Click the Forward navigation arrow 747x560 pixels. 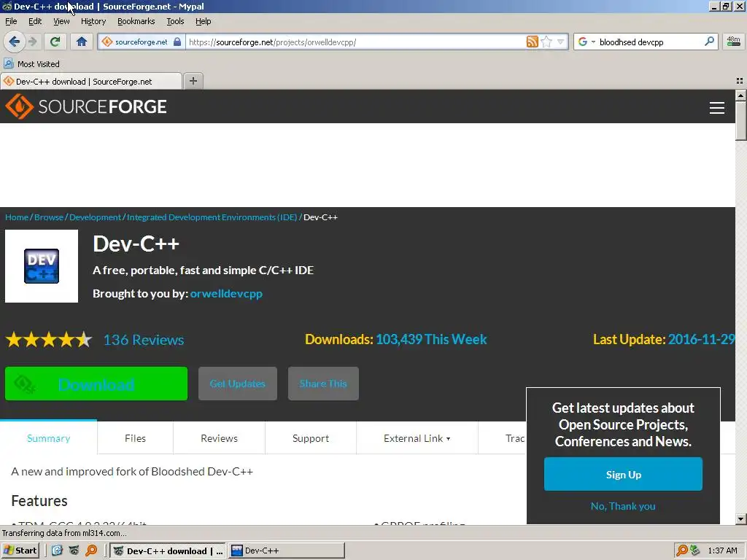pyautogui.click(x=32, y=42)
